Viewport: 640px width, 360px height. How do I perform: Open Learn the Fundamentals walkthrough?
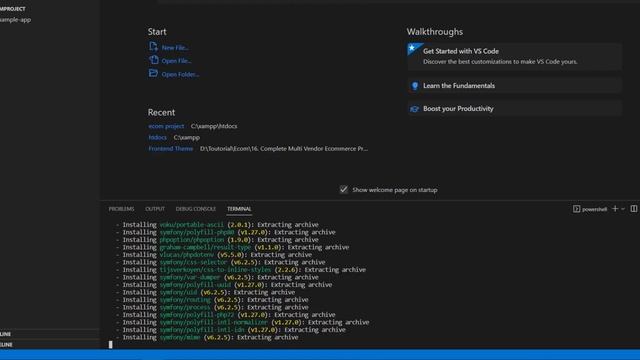point(514,86)
